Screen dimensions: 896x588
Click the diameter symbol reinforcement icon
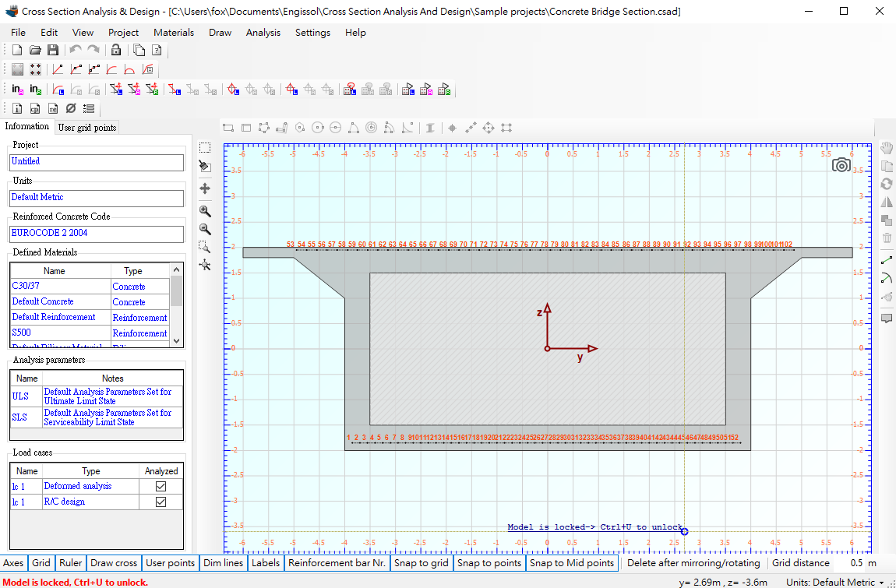coord(71,108)
